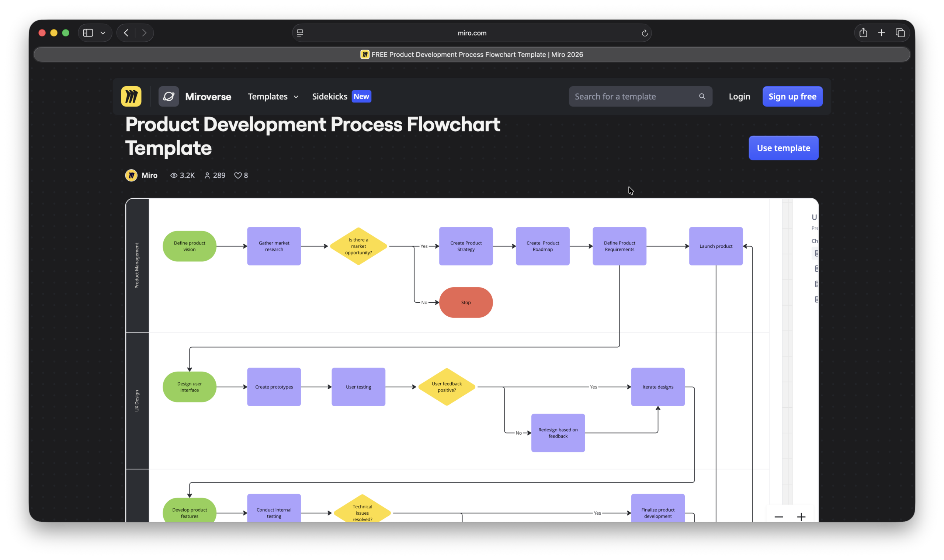Select the market opportunity decision diamond
Image resolution: width=944 pixels, height=560 pixels.
358,246
